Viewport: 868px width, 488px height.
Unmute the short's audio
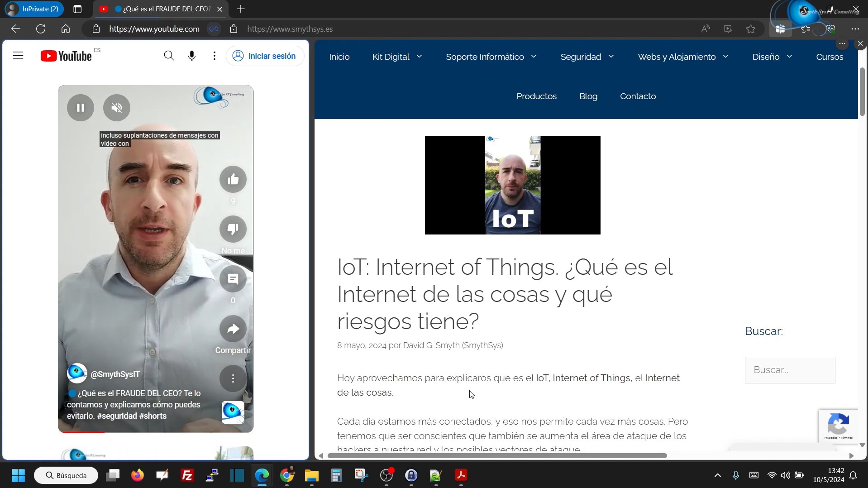(x=117, y=108)
